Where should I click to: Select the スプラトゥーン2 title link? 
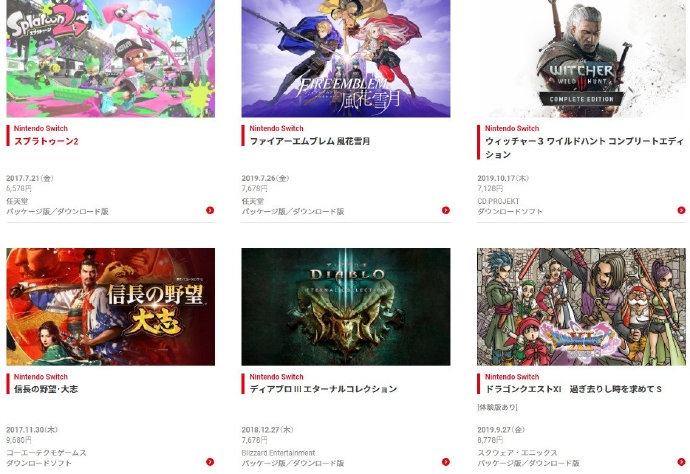coord(46,141)
